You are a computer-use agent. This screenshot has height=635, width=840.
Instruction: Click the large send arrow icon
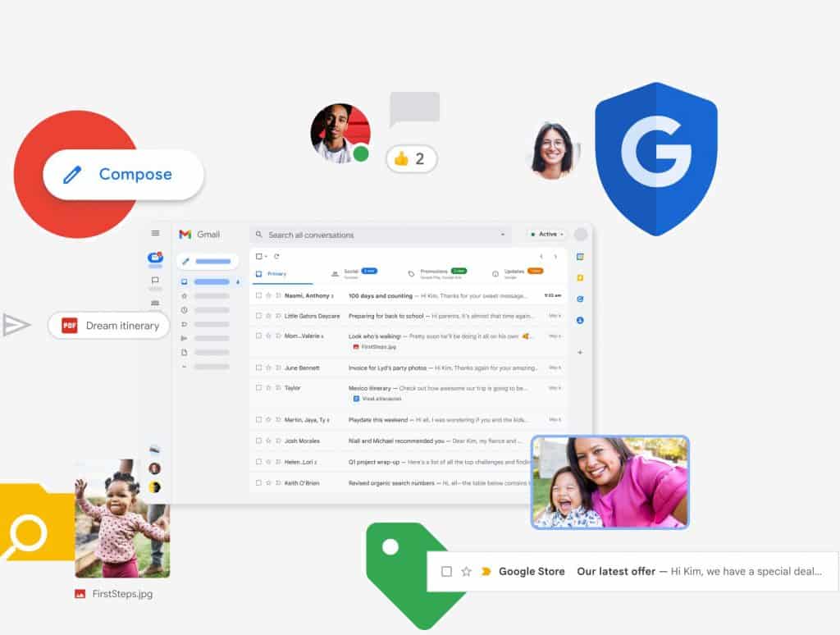[16, 325]
